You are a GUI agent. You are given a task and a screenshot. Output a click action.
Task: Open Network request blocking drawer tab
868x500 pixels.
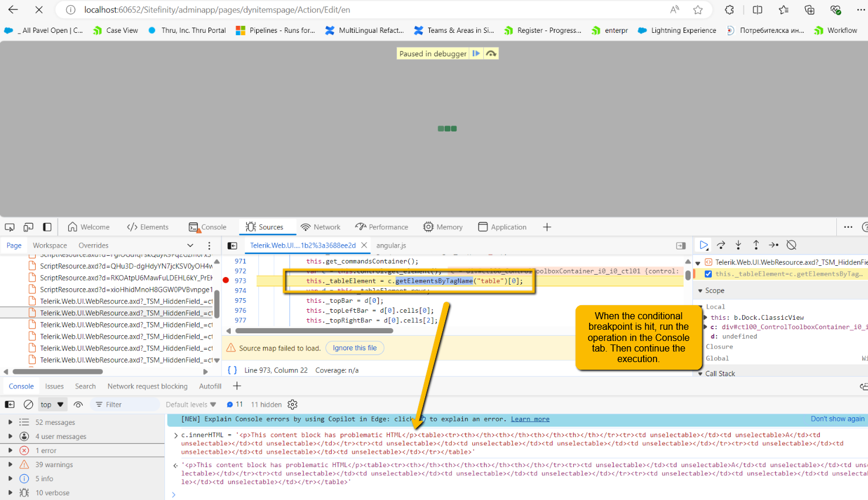tap(147, 386)
